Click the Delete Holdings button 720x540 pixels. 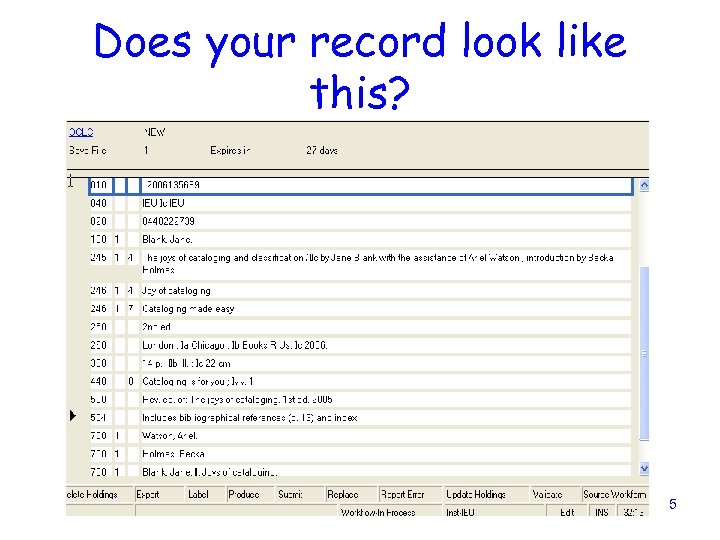point(100,494)
